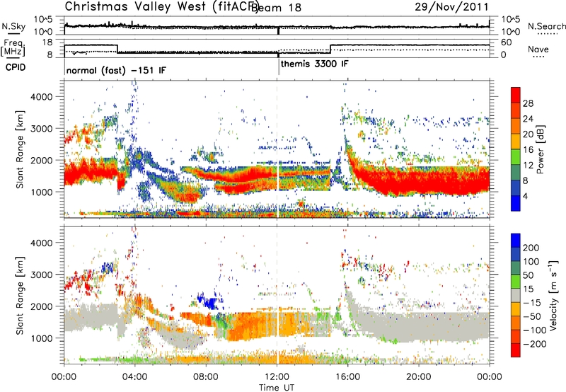The width and height of the screenshot is (566, 392).
Task: Click the '-200' value on Velocity colorbar
Action: tap(534, 344)
